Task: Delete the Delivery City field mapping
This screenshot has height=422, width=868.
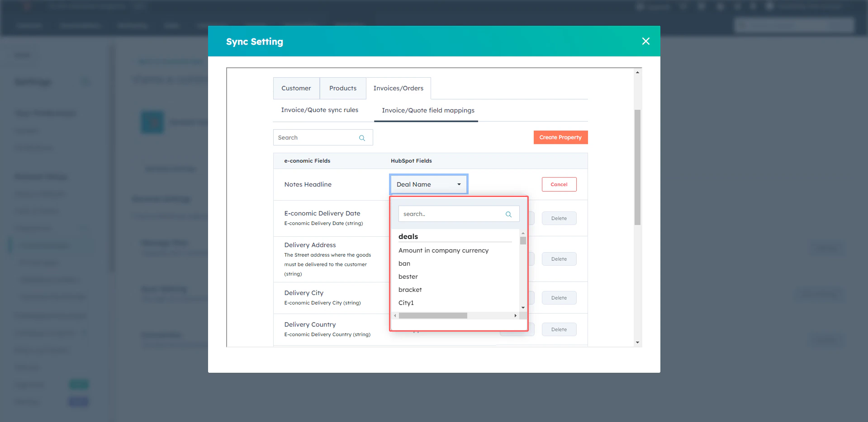Action: (x=559, y=297)
